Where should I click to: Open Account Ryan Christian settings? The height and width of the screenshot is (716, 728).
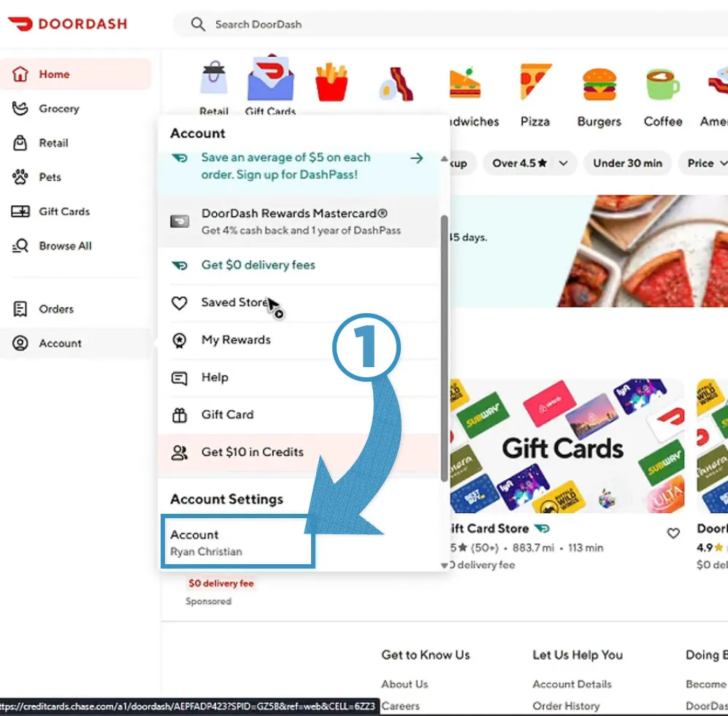tap(238, 542)
